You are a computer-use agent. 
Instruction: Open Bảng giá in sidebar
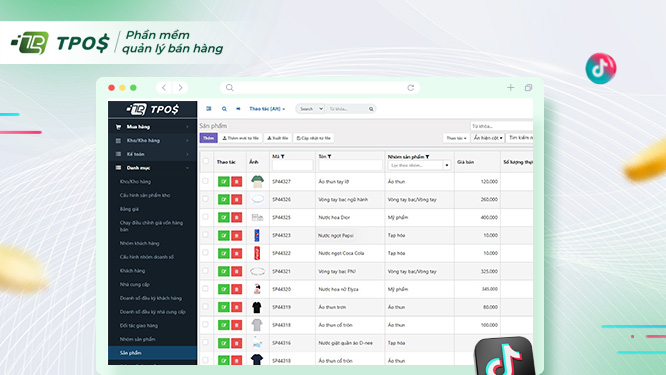point(129,209)
